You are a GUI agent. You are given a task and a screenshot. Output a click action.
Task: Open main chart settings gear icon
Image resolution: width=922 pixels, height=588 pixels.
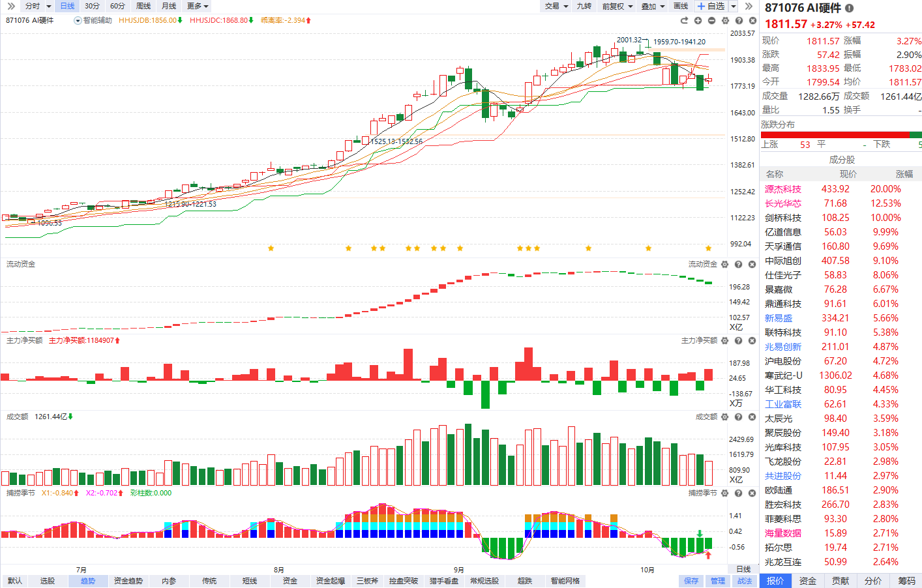click(x=725, y=21)
